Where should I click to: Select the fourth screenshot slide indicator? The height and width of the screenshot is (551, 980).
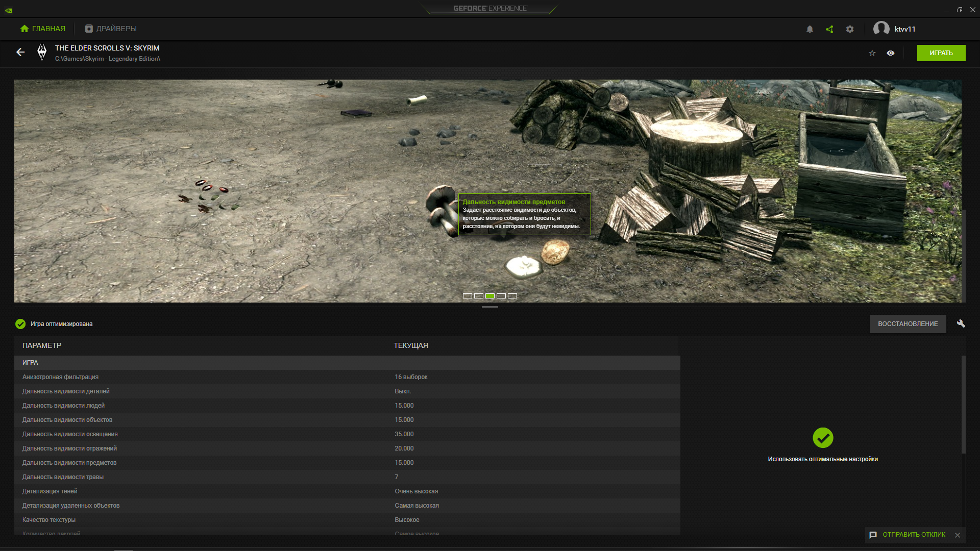point(501,296)
